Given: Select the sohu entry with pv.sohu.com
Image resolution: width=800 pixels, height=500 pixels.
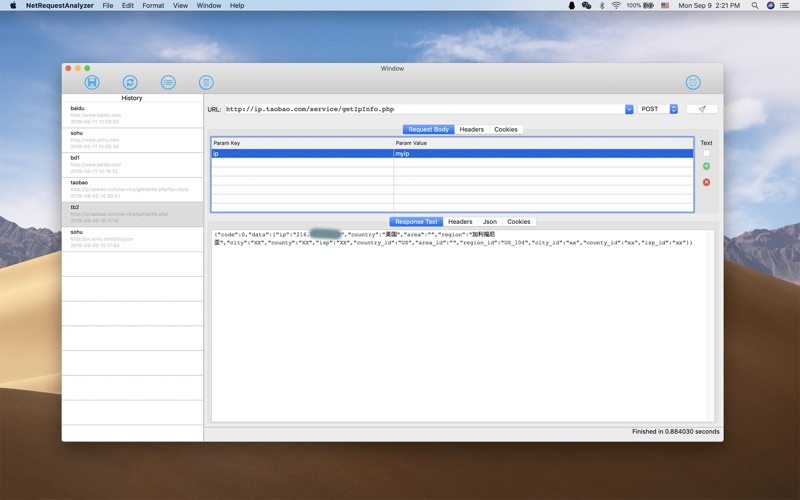Looking at the screenshot, I should tap(132, 239).
